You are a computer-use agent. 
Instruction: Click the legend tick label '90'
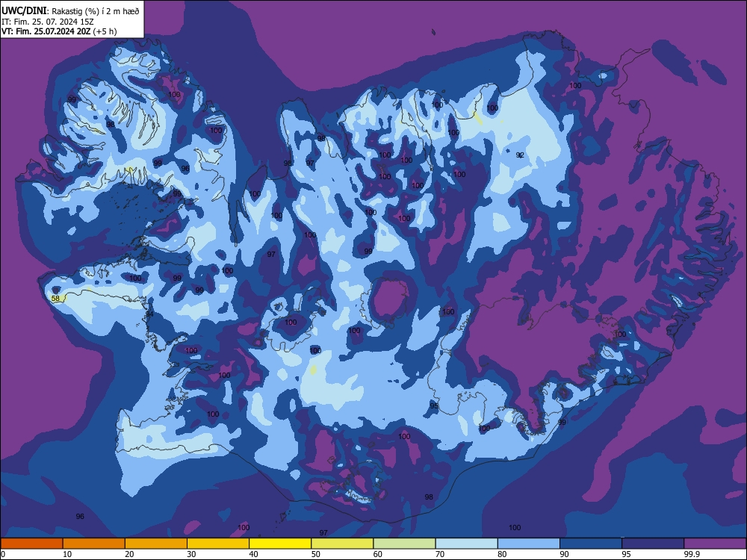click(x=564, y=554)
